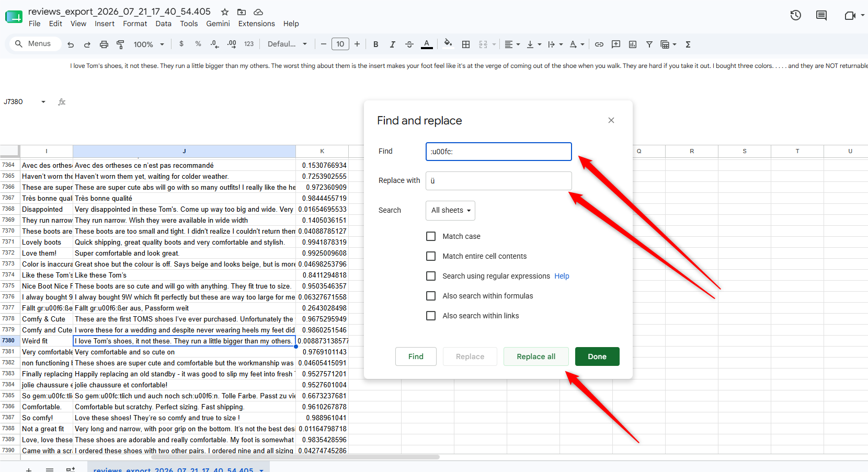Star the document title
The image size is (868, 472).
pos(225,12)
